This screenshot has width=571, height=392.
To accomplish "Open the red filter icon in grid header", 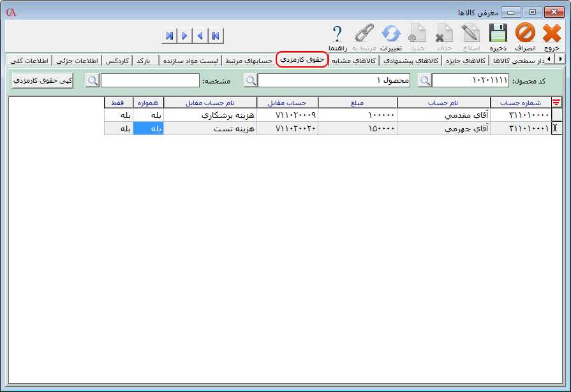I will 556,103.
